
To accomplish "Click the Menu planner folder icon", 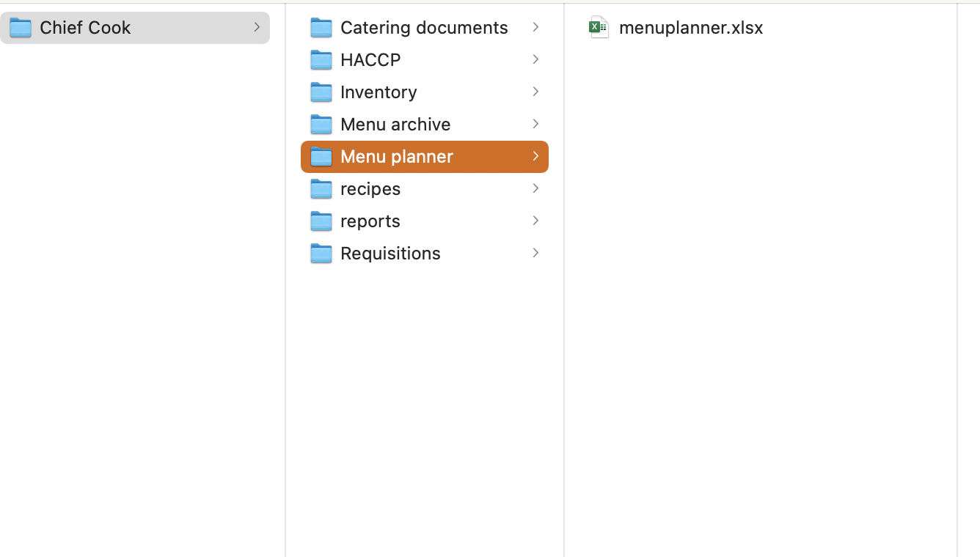I will 321,157.
